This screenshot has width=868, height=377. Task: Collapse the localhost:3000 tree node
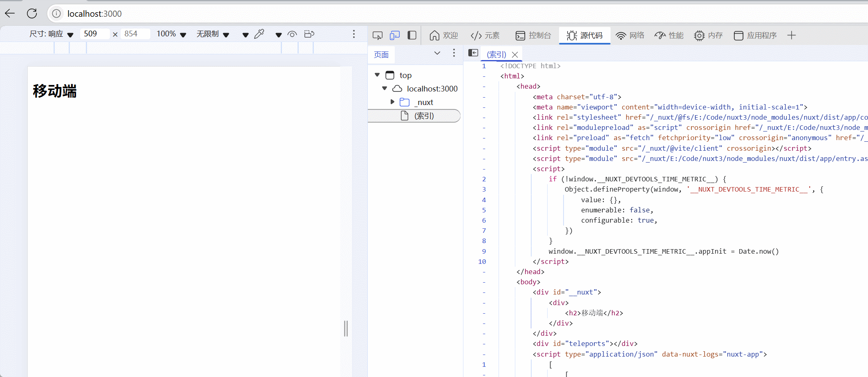point(385,88)
